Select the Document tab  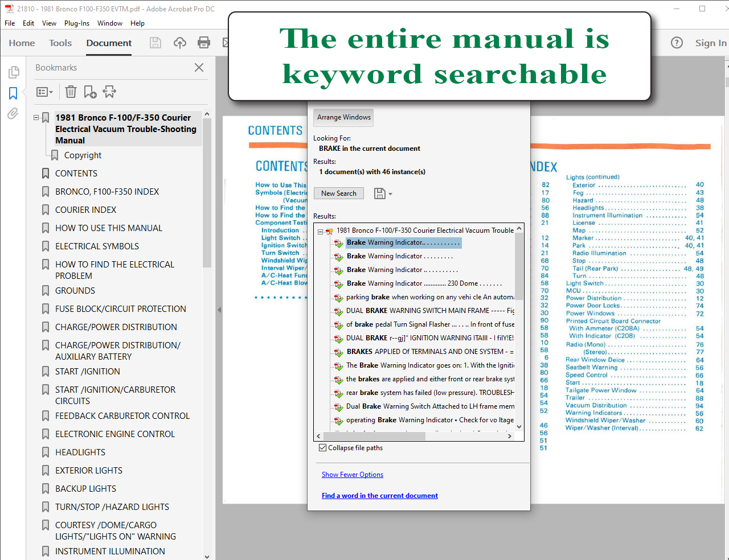pyautogui.click(x=109, y=43)
